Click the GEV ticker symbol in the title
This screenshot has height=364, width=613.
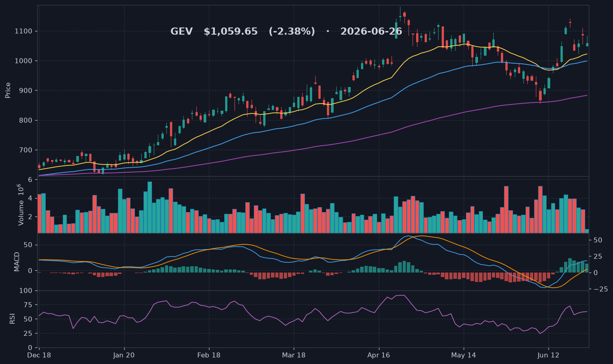[181, 32]
